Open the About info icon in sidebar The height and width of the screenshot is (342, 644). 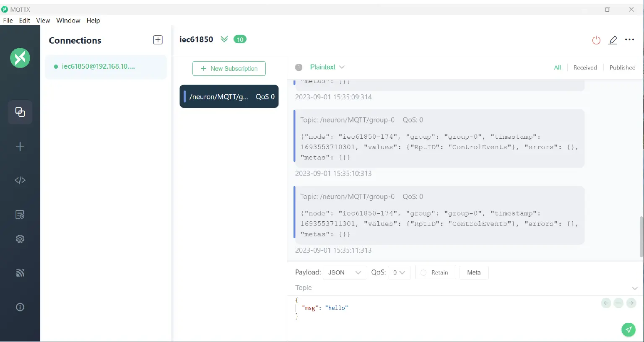click(x=20, y=307)
